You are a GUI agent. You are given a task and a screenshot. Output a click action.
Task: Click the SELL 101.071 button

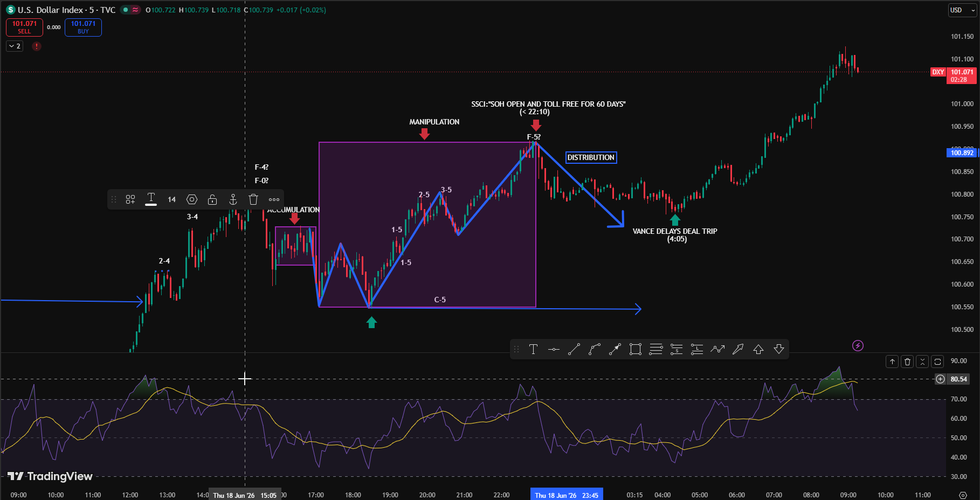(24, 27)
